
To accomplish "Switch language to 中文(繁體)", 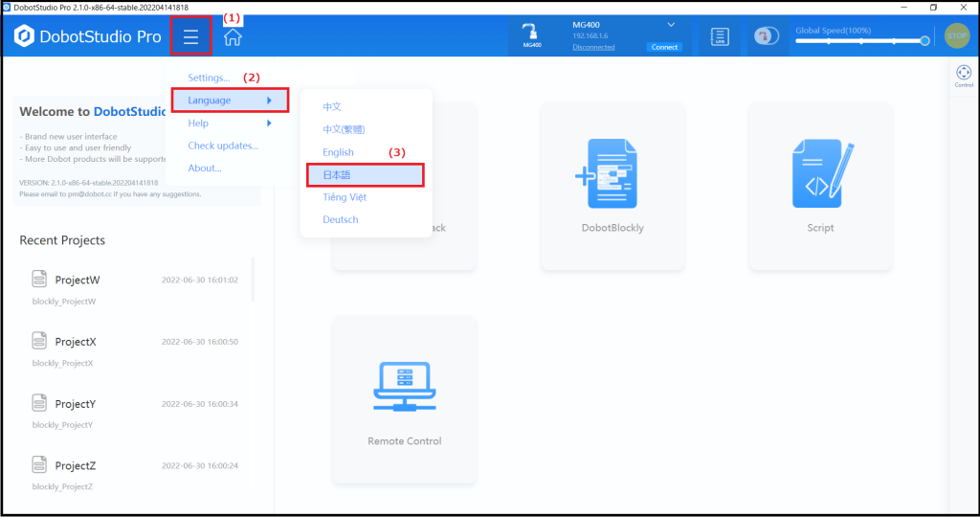I will point(344,129).
